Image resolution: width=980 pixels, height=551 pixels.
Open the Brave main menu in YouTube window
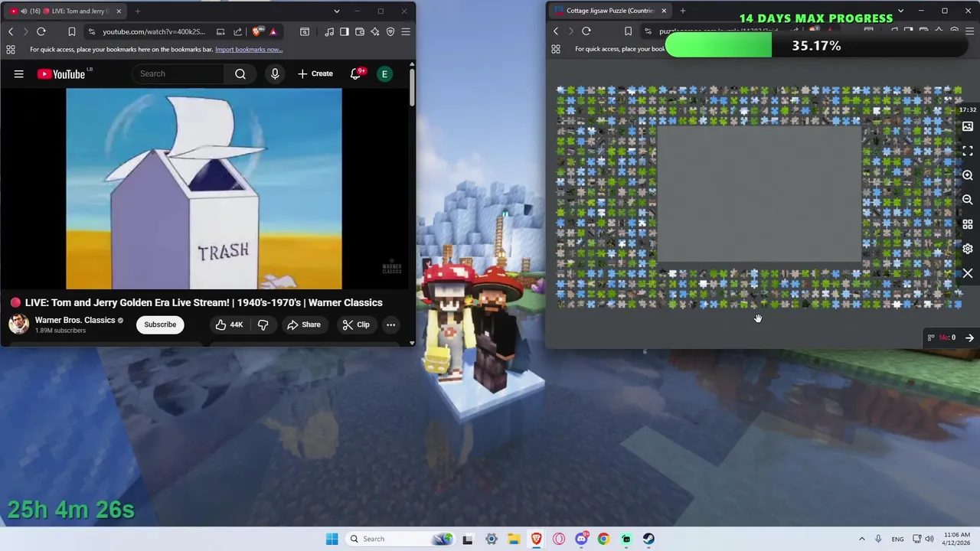tap(406, 31)
